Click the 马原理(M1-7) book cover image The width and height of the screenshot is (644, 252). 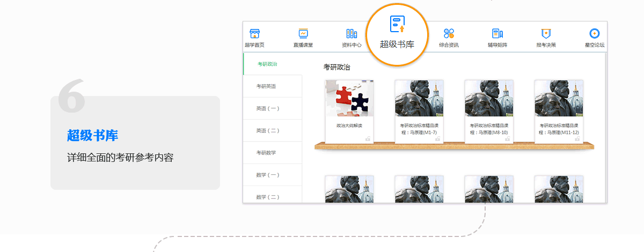pyautogui.click(x=419, y=98)
